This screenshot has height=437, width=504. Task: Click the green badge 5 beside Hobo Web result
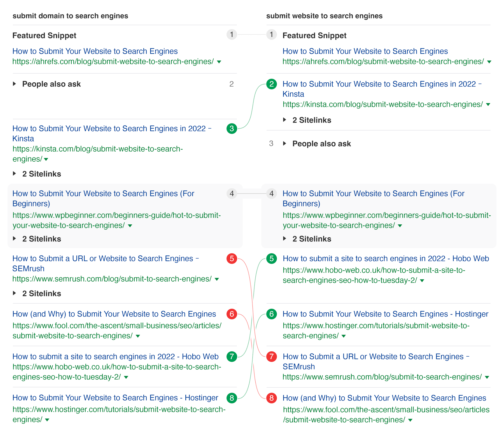pyautogui.click(x=271, y=259)
